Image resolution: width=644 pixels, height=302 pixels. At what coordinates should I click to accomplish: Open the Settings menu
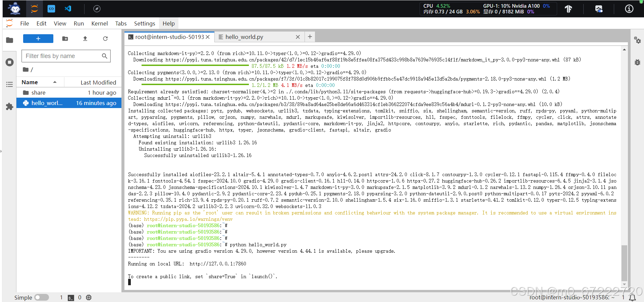click(x=144, y=23)
